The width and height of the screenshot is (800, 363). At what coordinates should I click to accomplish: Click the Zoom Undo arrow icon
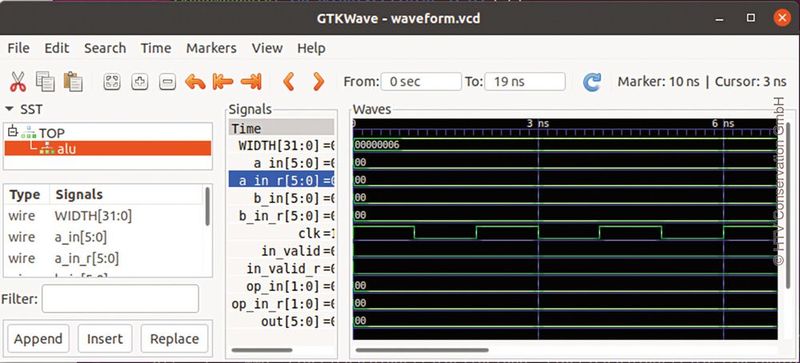[x=195, y=82]
